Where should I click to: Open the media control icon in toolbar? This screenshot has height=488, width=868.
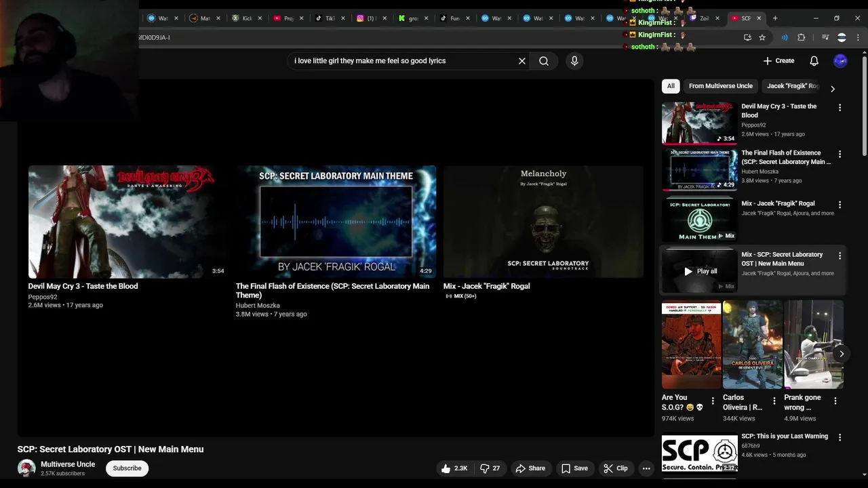(825, 37)
